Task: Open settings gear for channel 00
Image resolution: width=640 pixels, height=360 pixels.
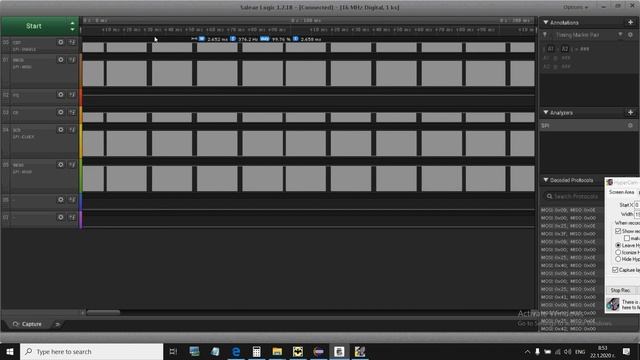Action: point(60,42)
